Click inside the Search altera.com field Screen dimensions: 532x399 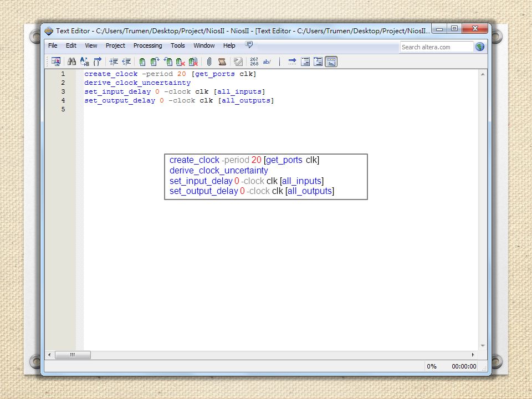coord(436,47)
